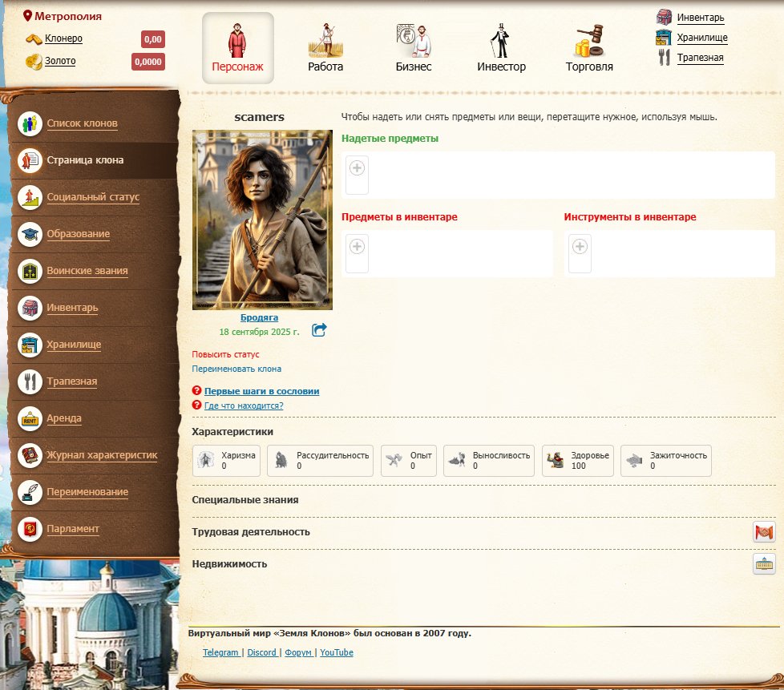The width and height of the screenshot is (784, 690).
Task: Click the building icon beside Недвижимость
Action: pyautogui.click(x=764, y=564)
